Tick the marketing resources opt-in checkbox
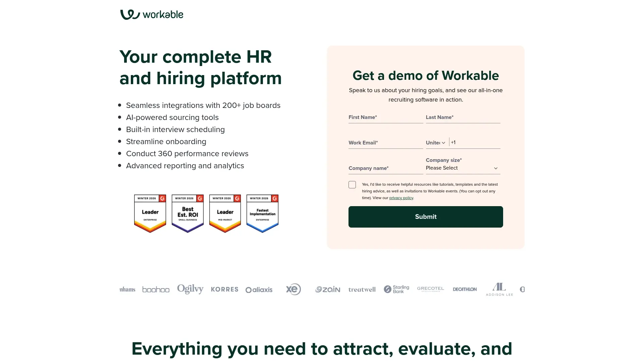 point(352,185)
